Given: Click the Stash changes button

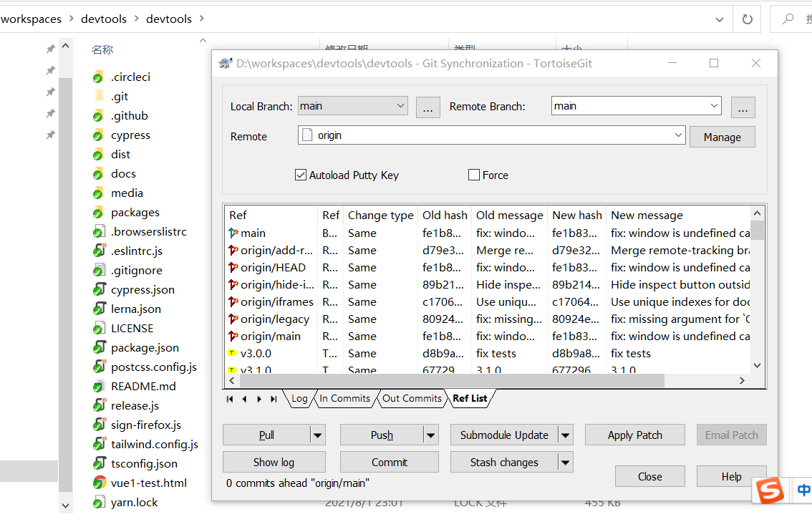Looking at the screenshot, I should pos(504,462).
